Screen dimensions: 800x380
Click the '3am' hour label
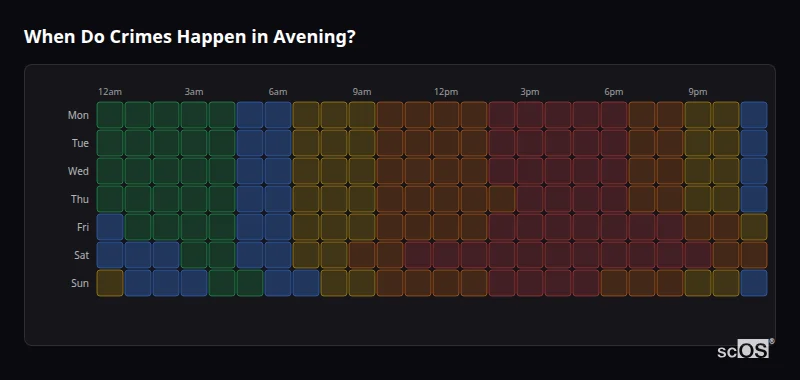[194, 92]
